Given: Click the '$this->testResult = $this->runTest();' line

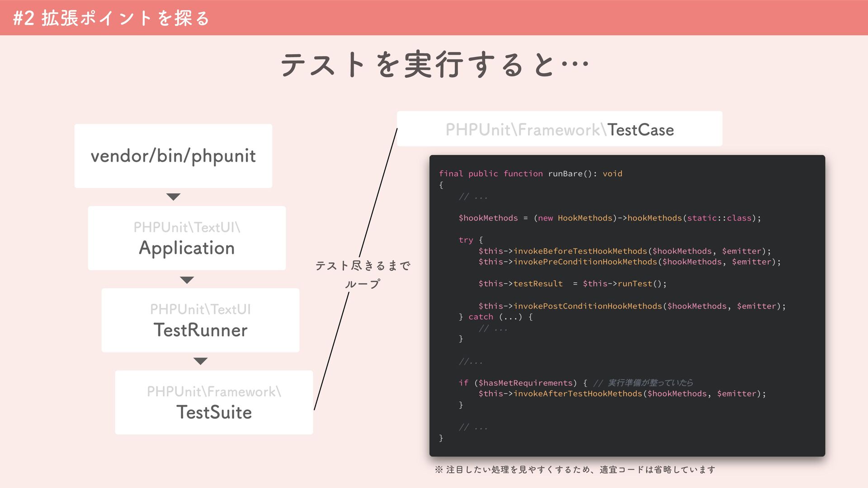Looking at the screenshot, I should pyautogui.click(x=572, y=284).
